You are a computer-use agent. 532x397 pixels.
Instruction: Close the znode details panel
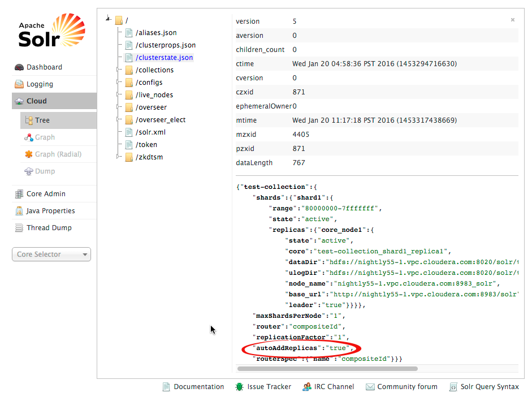[x=513, y=20]
